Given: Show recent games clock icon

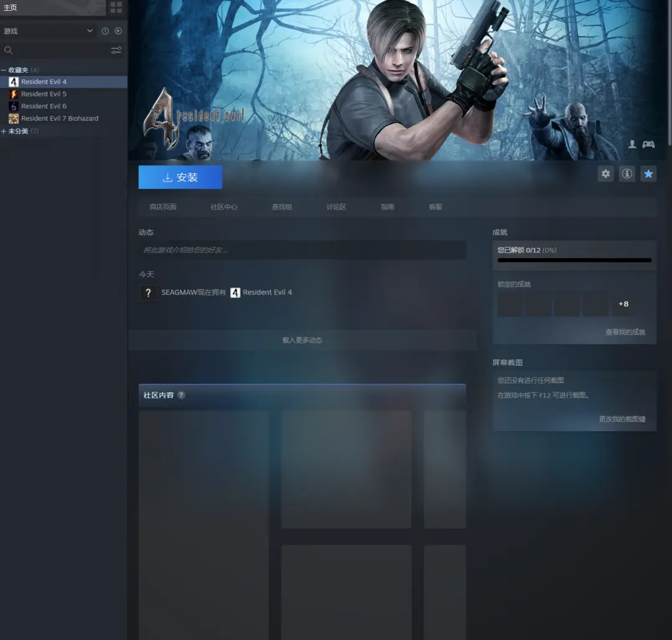Looking at the screenshot, I should [x=105, y=31].
